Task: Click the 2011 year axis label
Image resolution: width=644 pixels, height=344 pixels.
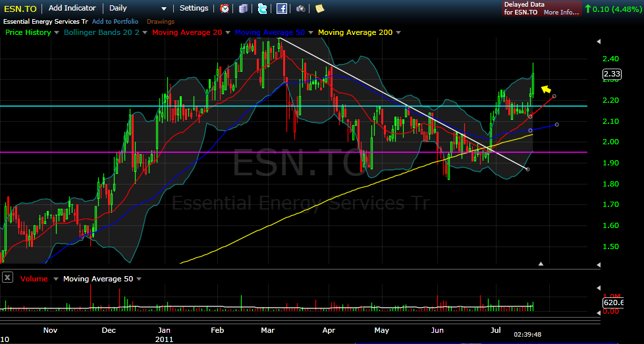Action: tap(164, 339)
